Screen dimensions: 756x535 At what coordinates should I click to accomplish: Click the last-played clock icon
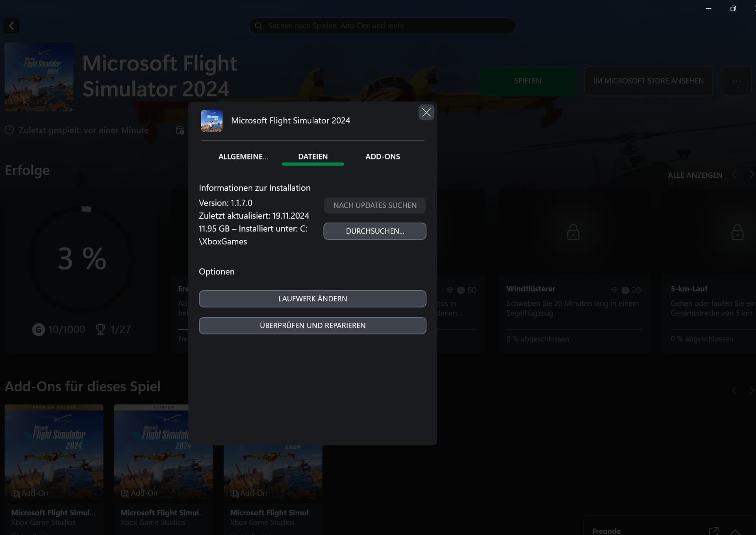point(9,130)
